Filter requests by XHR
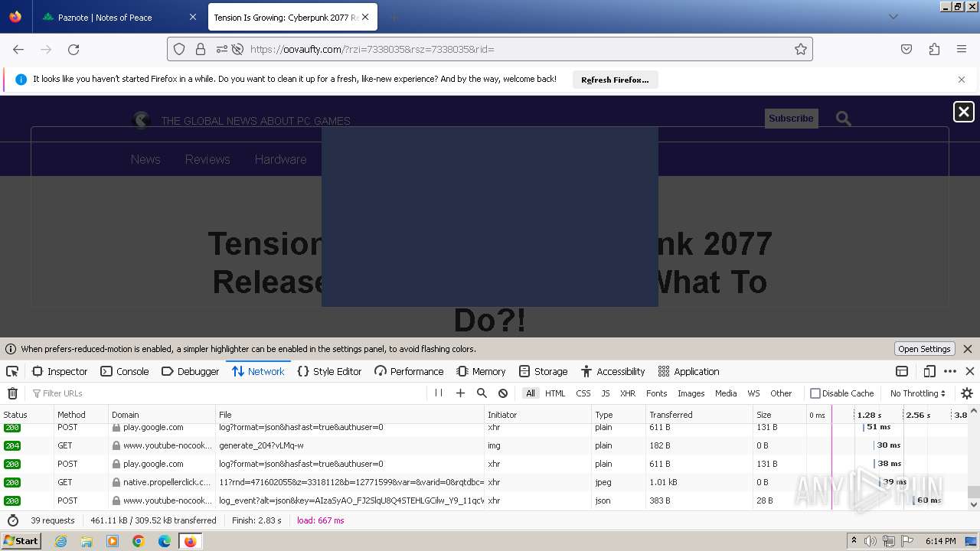Image resolution: width=980 pixels, height=551 pixels. click(628, 393)
